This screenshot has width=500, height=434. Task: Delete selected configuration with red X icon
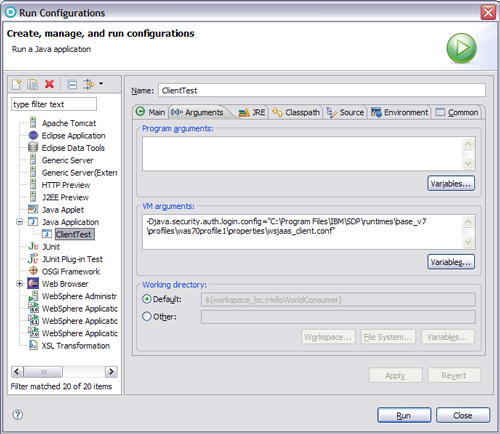(x=49, y=84)
